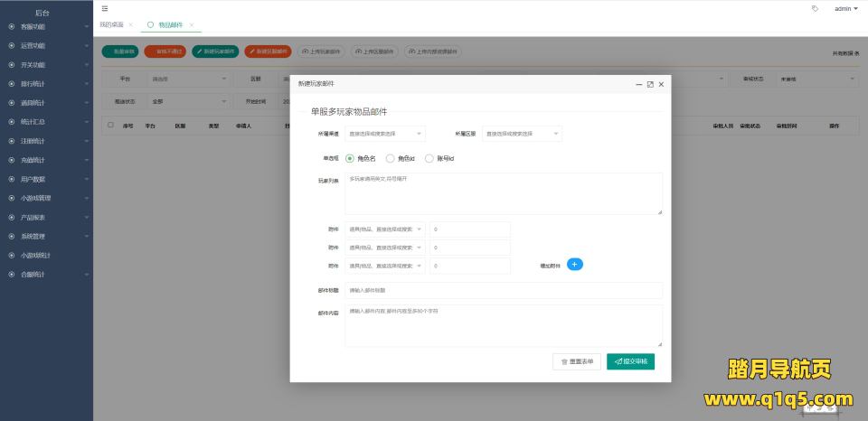
Task: Click the 邮件标题 input field
Action: tap(504, 290)
